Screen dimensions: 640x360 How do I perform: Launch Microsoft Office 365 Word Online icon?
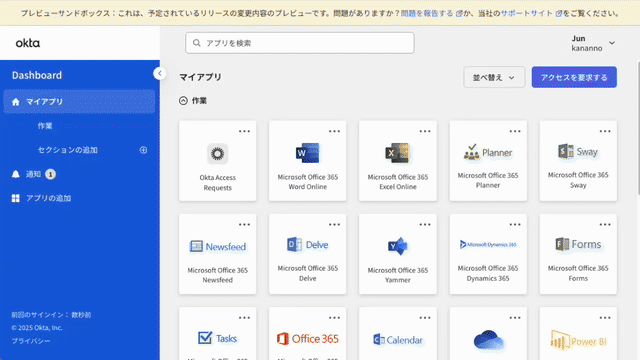point(307,153)
